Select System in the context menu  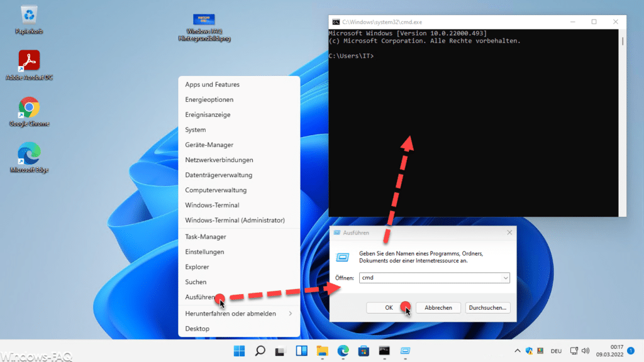tap(239, 129)
